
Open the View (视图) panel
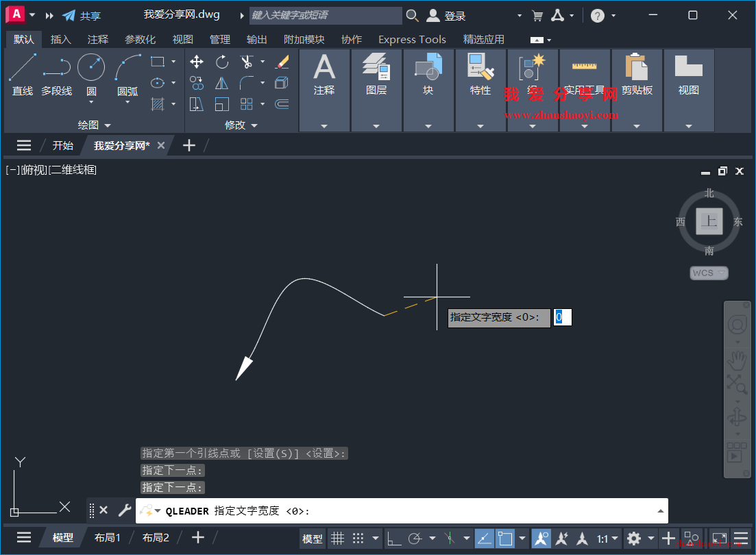click(689, 90)
